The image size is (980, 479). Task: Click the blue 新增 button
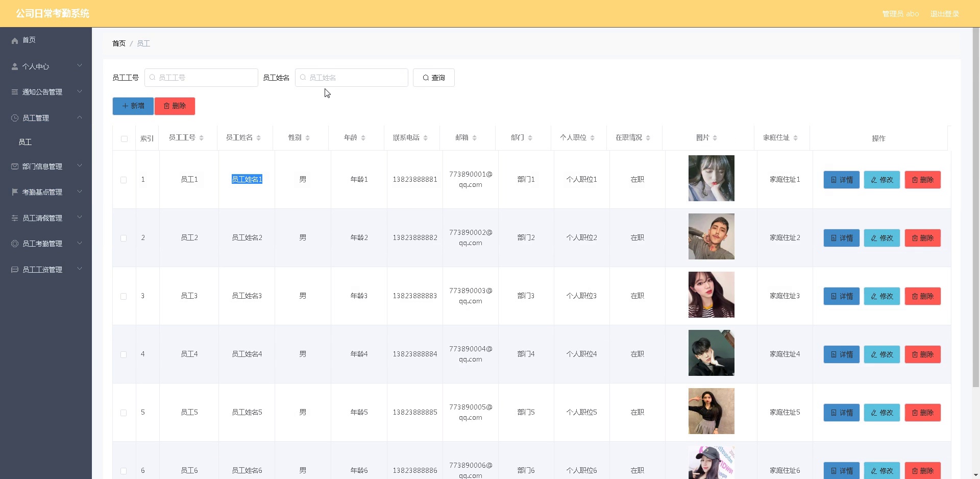point(133,106)
